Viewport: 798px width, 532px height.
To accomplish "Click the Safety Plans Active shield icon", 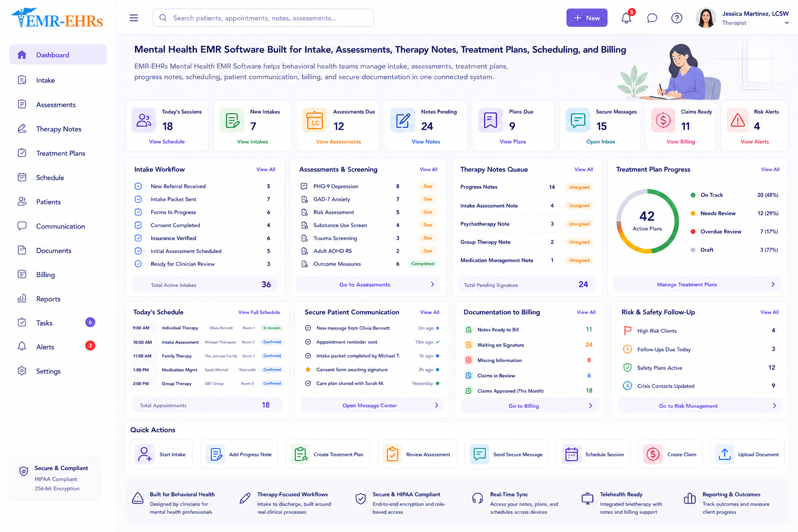I will click(x=628, y=367).
